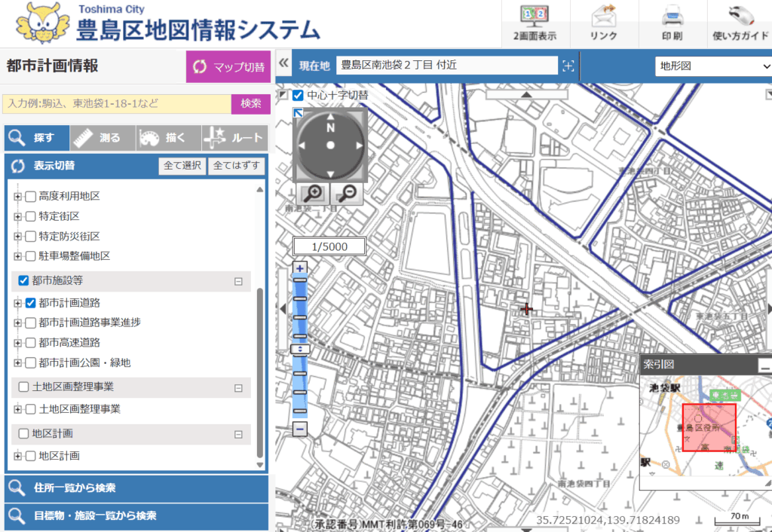Collapse the side panel with the double-chevron icon

pos(284,65)
